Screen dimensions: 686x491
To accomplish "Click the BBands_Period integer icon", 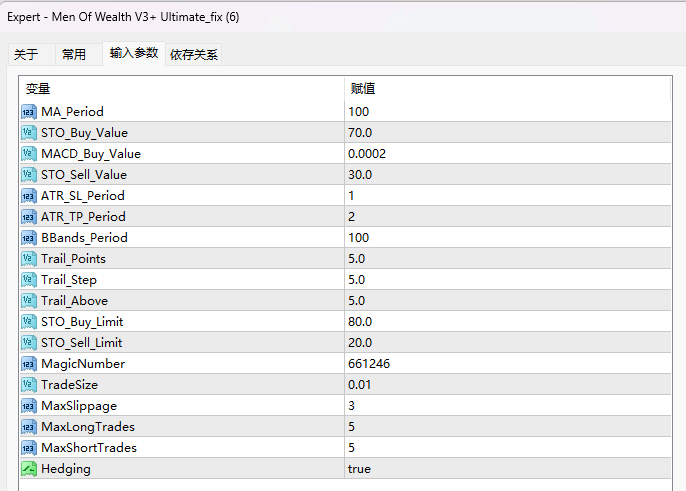I will pos(28,238).
